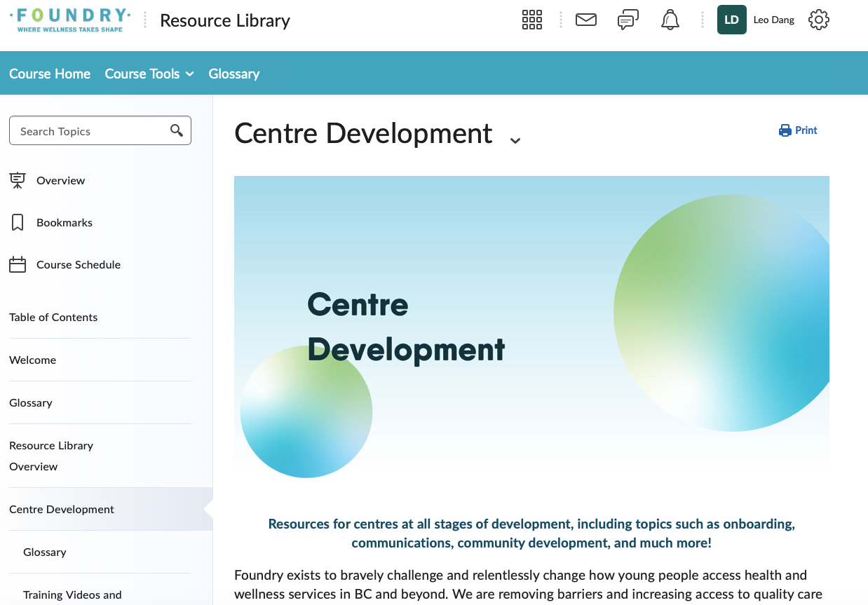Select Resource Library Overview module
Screen dimensions: 868x605
(x=51, y=456)
